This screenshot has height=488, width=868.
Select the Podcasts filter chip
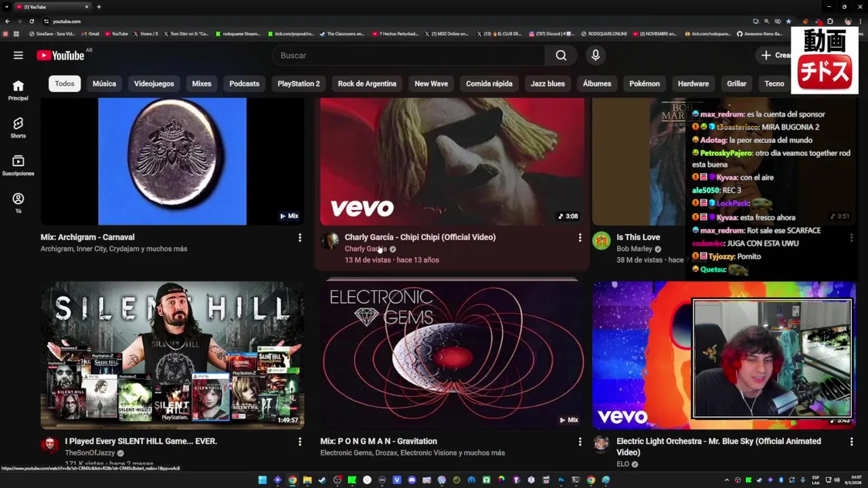tap(244, 83)
